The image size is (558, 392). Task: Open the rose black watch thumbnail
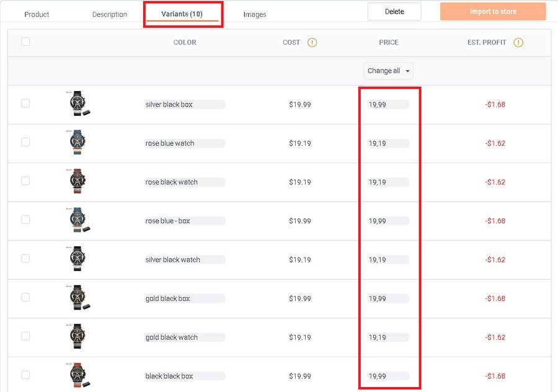78,182
